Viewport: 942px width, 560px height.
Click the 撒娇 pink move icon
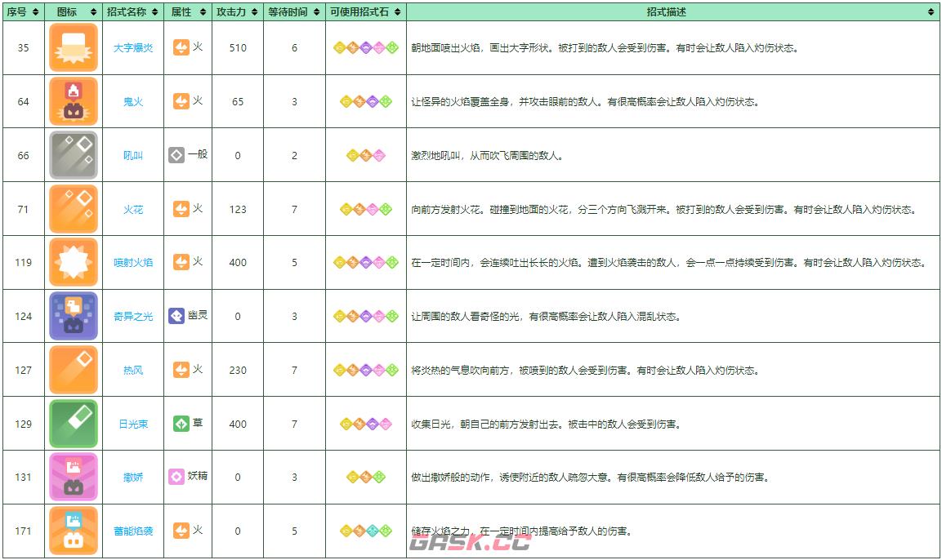(74, 478)
